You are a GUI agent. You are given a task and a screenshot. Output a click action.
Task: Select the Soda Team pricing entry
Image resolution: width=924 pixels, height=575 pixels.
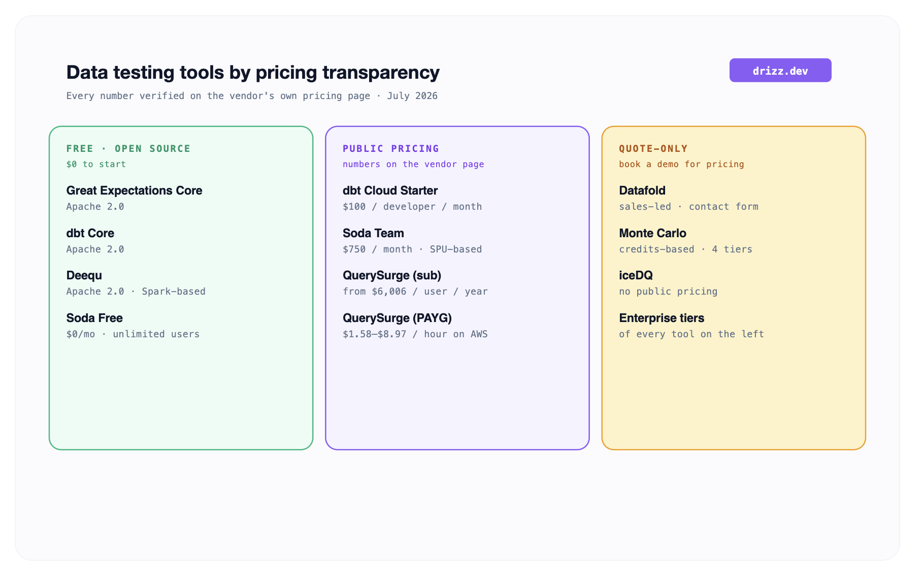(x=412, y=240)
